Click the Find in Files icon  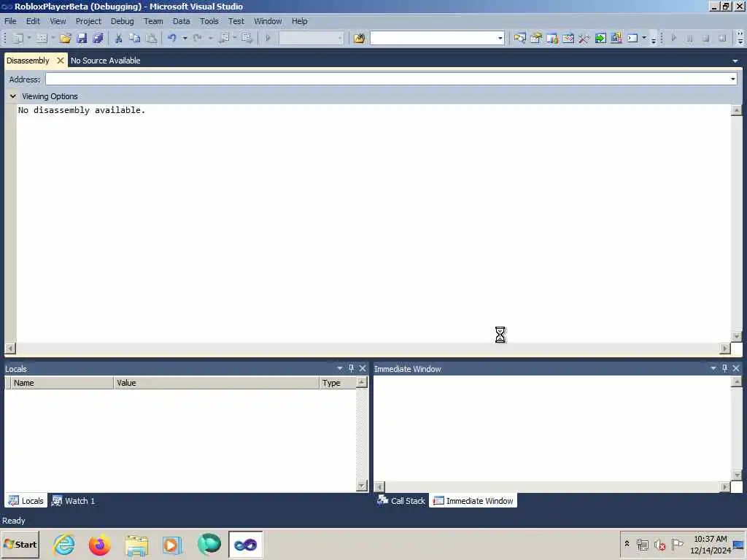[x=359, y=38]
